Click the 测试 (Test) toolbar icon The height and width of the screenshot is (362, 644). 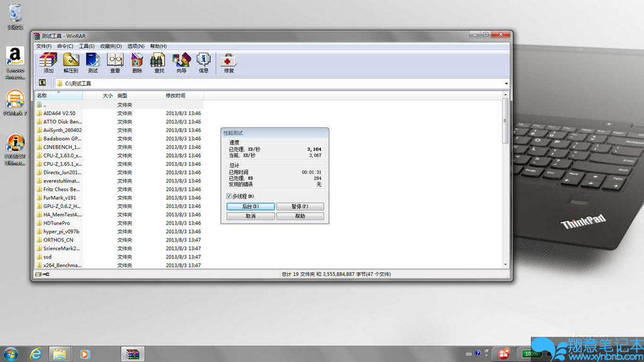pyautogui.click(x=93, y=63)
